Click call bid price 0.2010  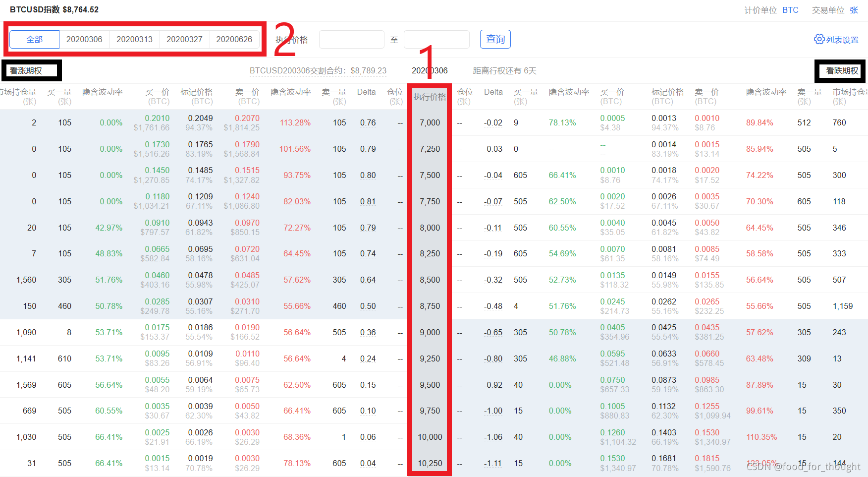[x=157, y=118]
